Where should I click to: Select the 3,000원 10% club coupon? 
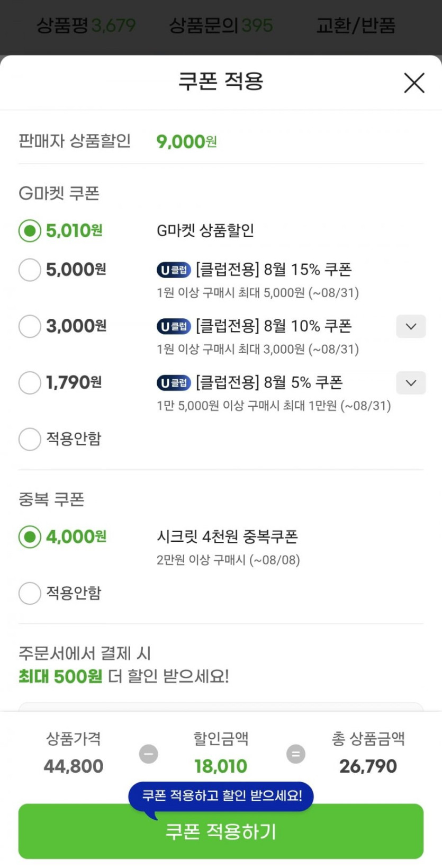30,326
